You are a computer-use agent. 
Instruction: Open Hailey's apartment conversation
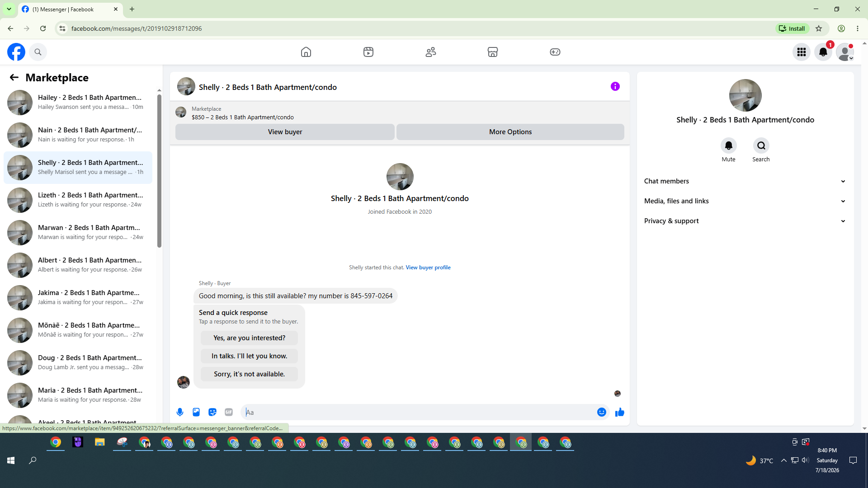78,103
